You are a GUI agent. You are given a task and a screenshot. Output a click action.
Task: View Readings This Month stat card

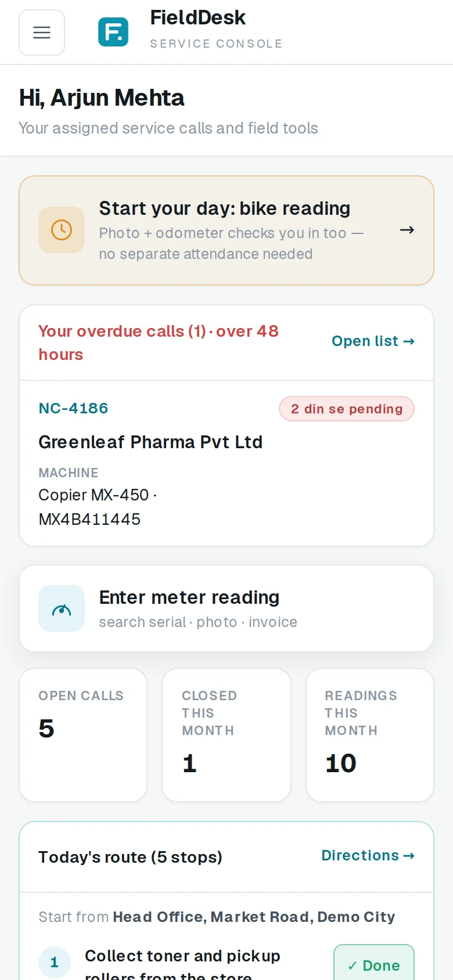(370, 735)
